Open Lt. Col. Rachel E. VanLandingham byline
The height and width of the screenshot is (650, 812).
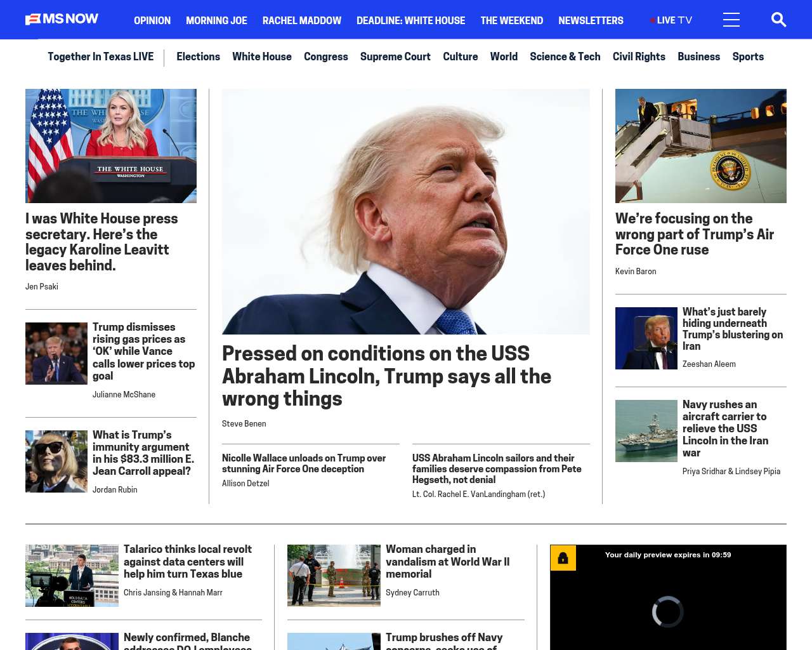479,494
